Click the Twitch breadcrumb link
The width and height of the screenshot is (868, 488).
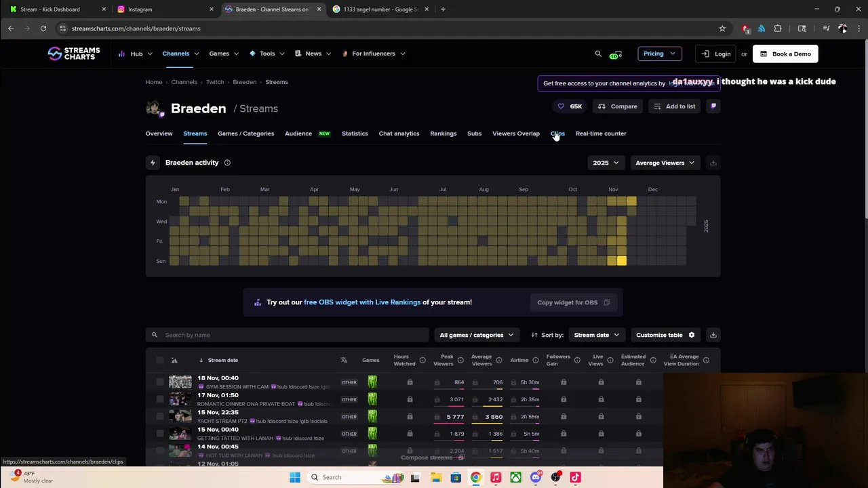[215, 82]
